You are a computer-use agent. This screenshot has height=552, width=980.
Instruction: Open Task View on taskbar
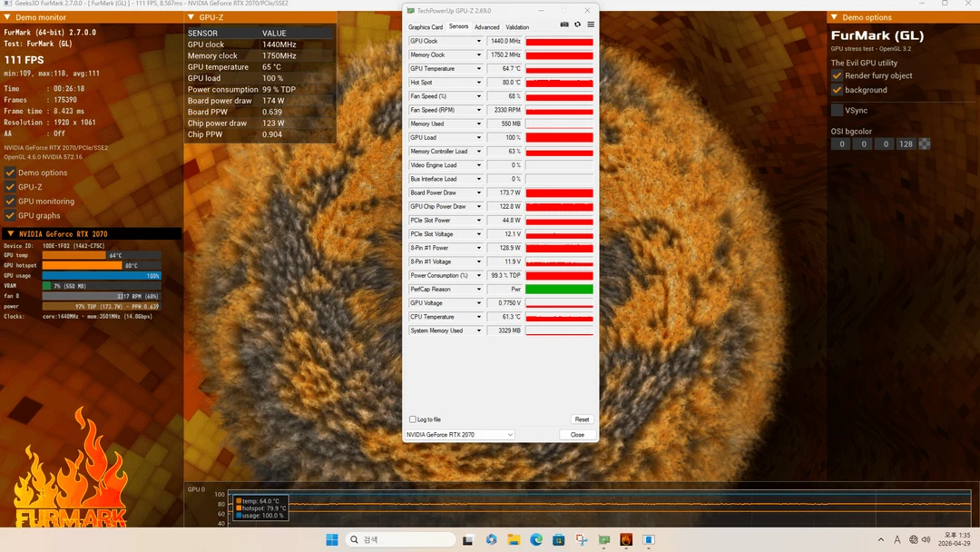tap(468, 539)
